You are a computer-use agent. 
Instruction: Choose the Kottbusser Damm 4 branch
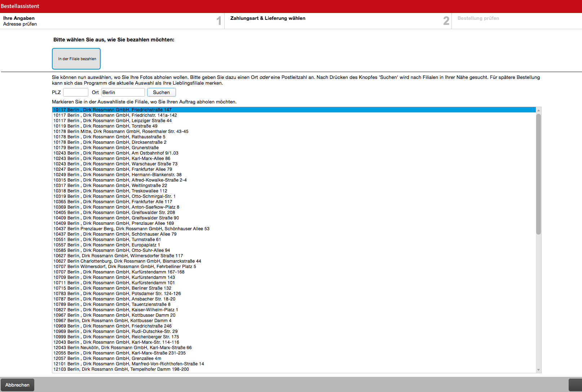294,321
